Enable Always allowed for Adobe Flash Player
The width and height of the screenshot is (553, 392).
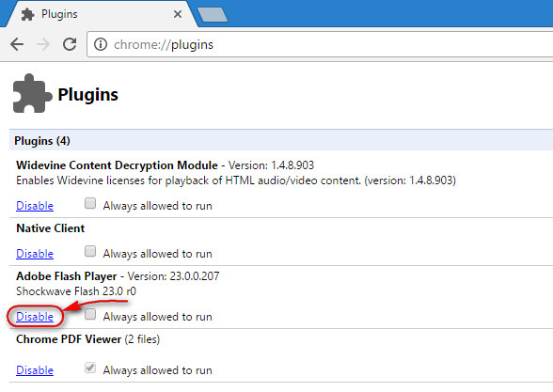(x=90, y=314)
